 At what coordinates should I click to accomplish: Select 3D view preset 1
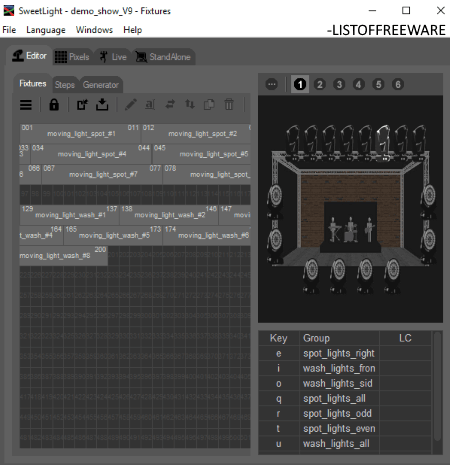[x=300, y=84]
